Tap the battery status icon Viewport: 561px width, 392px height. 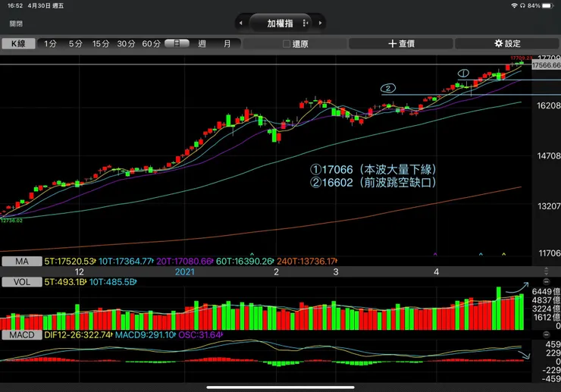pyautogui.click(x=548, y=6)
